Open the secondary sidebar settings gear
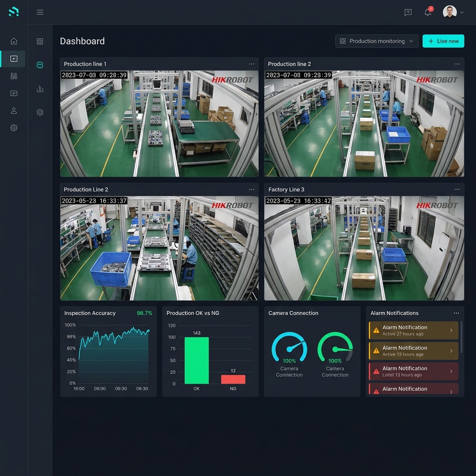This screenshot has width=476, height=476. 40,112
